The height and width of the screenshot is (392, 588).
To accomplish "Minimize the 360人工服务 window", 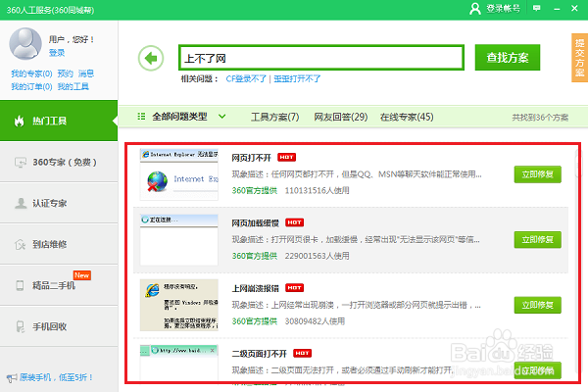I will point(557,8).
